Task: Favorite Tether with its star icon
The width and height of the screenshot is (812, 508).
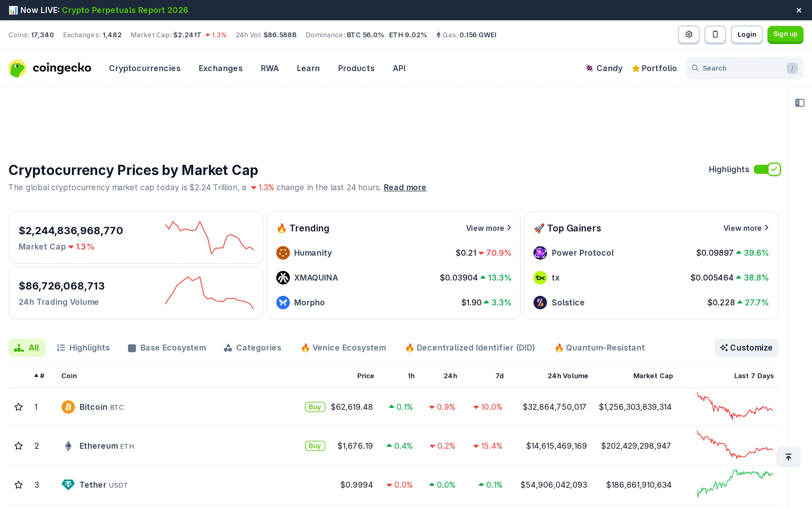Action: (x=18, y=485)
